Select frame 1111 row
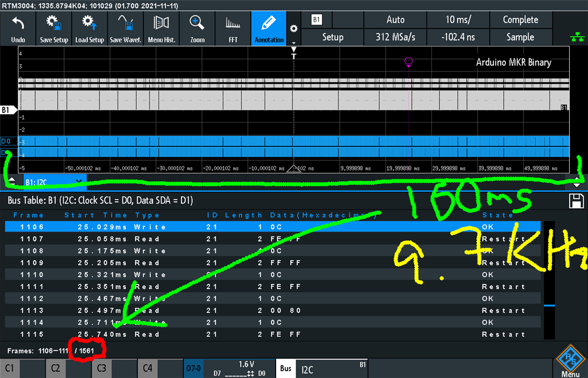 (272, 287)
